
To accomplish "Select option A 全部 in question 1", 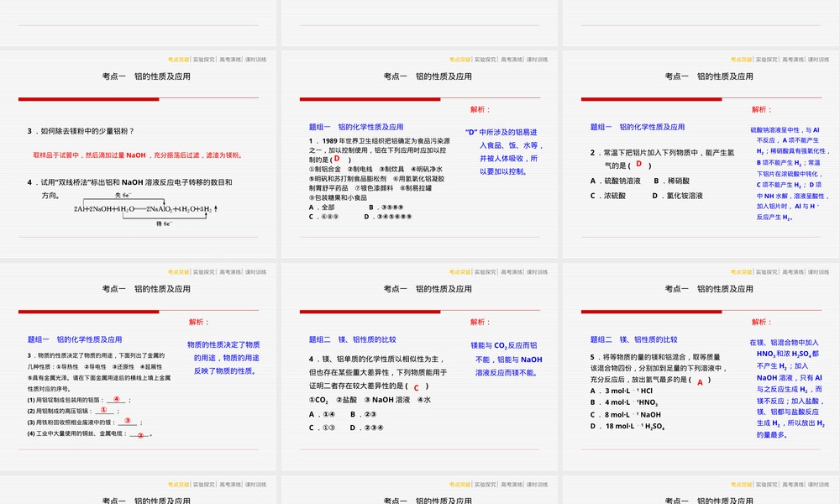I will click(x=322, y=207).
